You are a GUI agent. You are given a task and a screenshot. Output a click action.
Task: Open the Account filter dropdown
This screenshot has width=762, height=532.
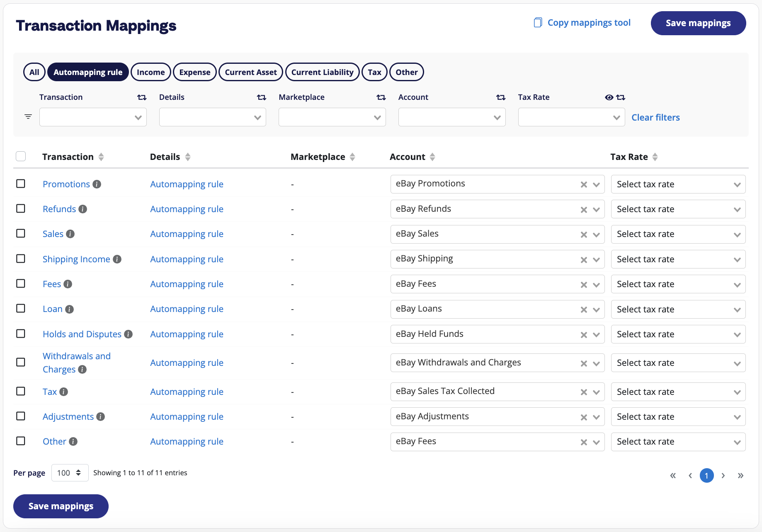pyautogui.click(x=452, y=117)
